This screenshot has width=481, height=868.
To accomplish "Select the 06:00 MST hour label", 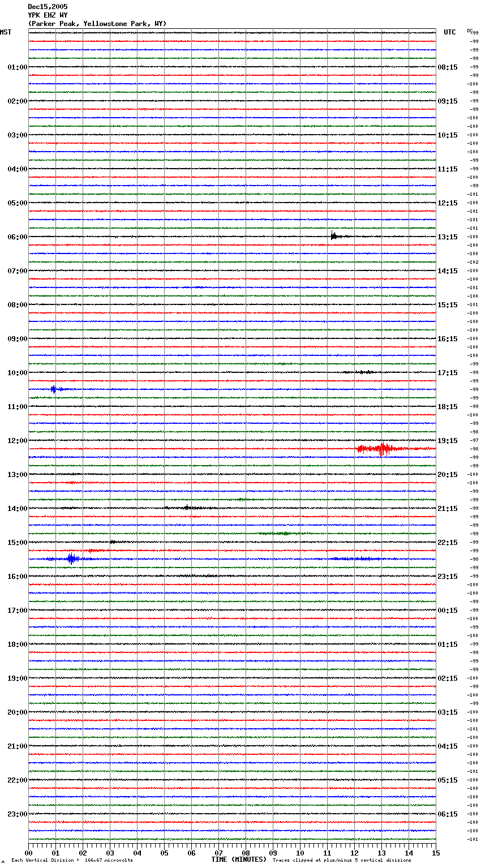I will tap(18, 237).
